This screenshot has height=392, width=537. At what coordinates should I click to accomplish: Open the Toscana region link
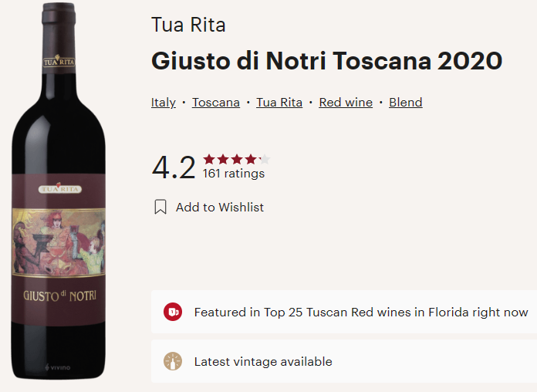click(216, 103)
